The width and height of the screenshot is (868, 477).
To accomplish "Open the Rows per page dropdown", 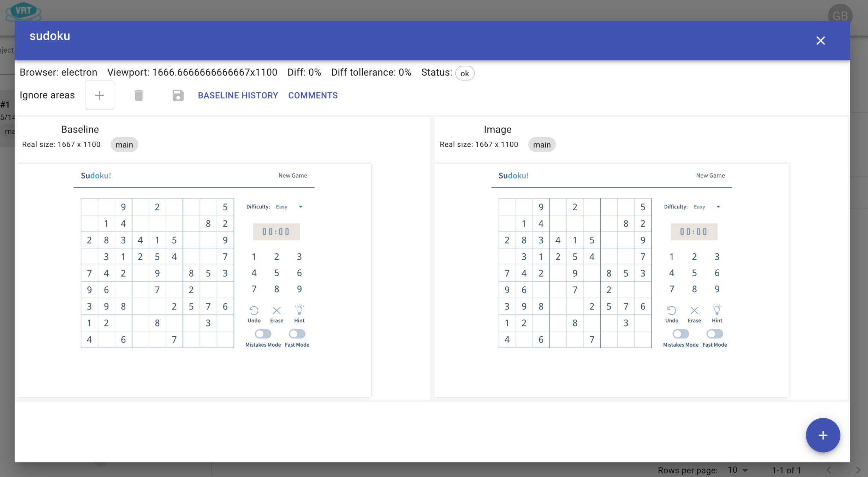I will pyautogui.click(x=738, y=470).
